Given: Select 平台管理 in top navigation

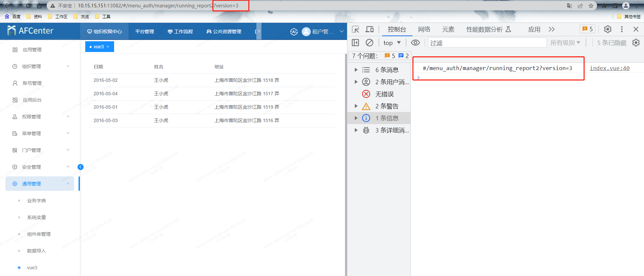Looking at the screenshot, I should tap(145, 32).
